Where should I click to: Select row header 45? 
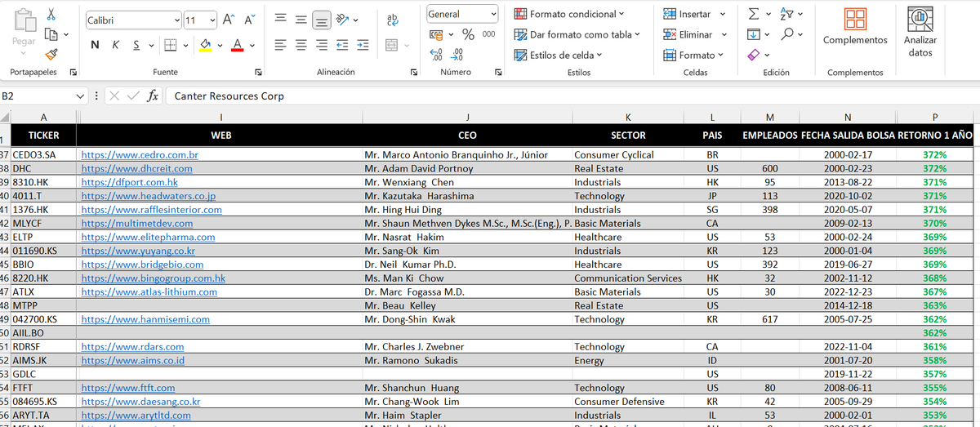(5, 265)
